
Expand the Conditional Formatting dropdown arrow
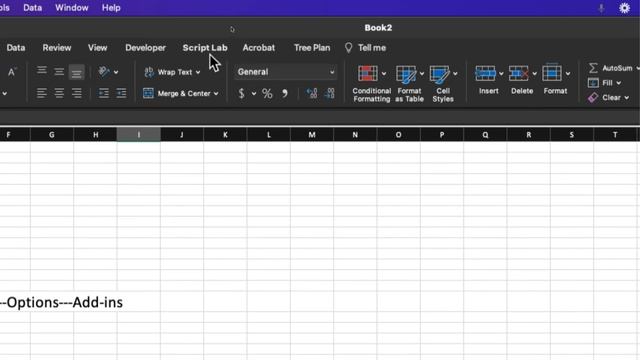pos(384,74)
